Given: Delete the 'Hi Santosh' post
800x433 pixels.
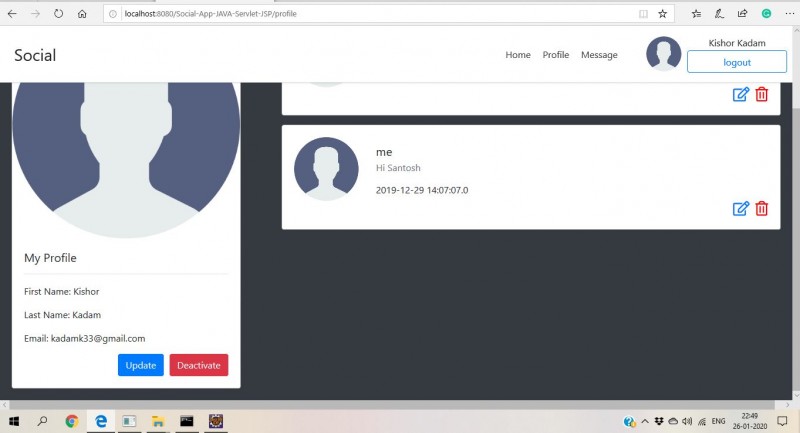Looking at the screenshot, I should click(x=762, y=209).
